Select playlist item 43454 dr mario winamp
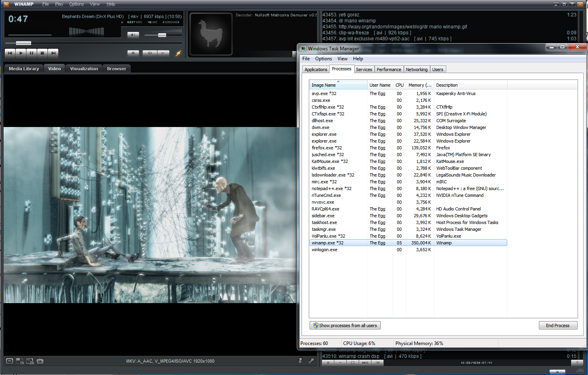The width and height of the screenshot is (588, 375). pos(449,21)
